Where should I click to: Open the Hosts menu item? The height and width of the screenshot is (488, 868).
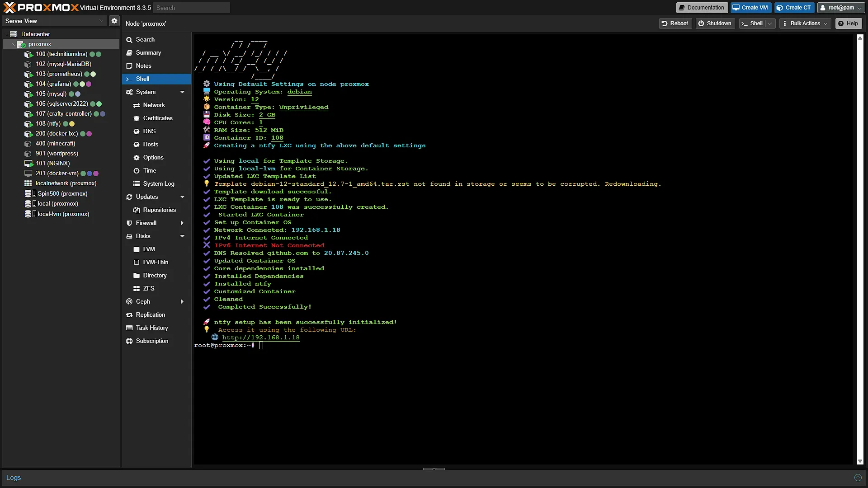[x=156, y=145]
